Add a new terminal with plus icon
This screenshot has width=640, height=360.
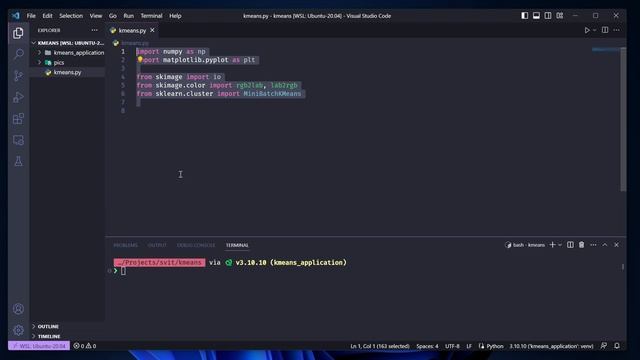pyautogui.click(x=552, y=245)
